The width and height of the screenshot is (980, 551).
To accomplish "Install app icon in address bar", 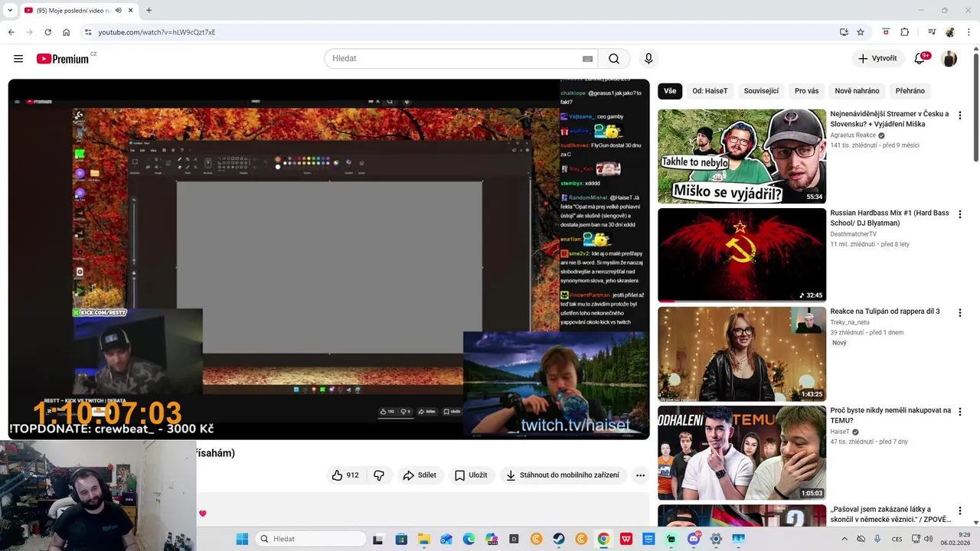I will (844, 32).
